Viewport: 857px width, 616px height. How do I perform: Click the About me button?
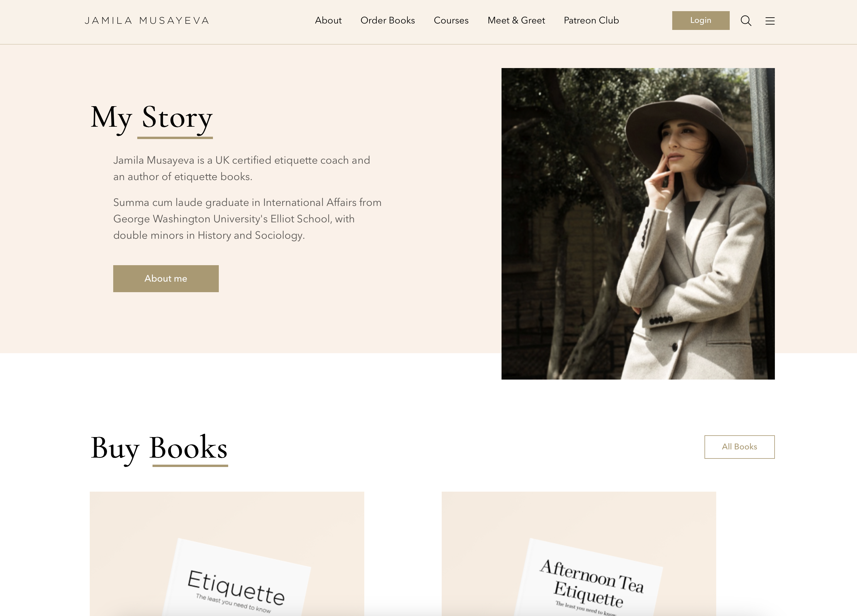click(166, 279)
